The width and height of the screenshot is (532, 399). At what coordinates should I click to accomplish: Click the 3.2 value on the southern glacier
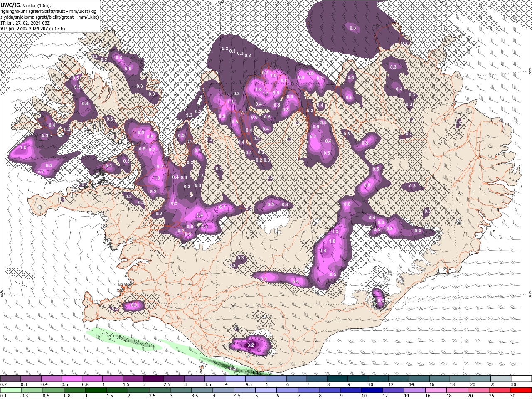click(251, 345)
